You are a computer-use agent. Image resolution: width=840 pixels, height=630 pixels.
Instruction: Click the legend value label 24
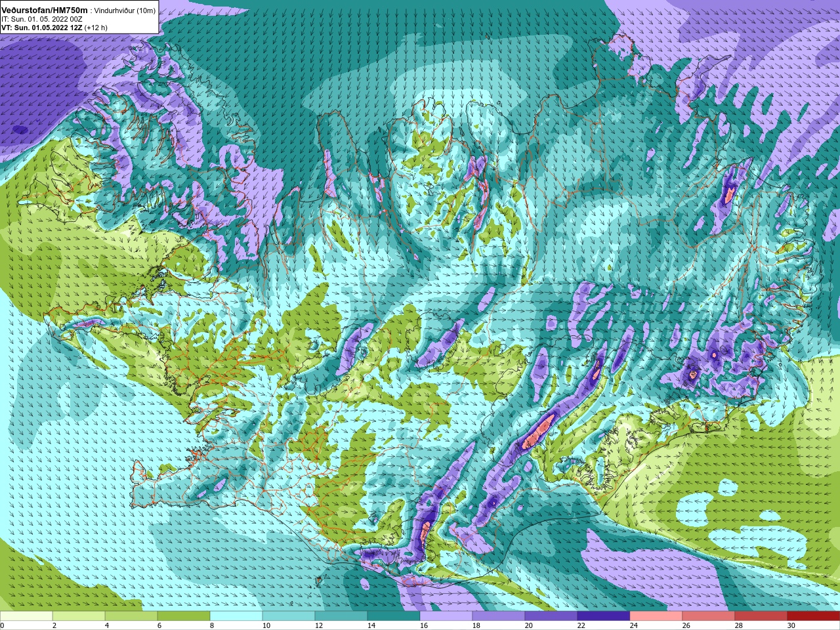click(634, 625)
